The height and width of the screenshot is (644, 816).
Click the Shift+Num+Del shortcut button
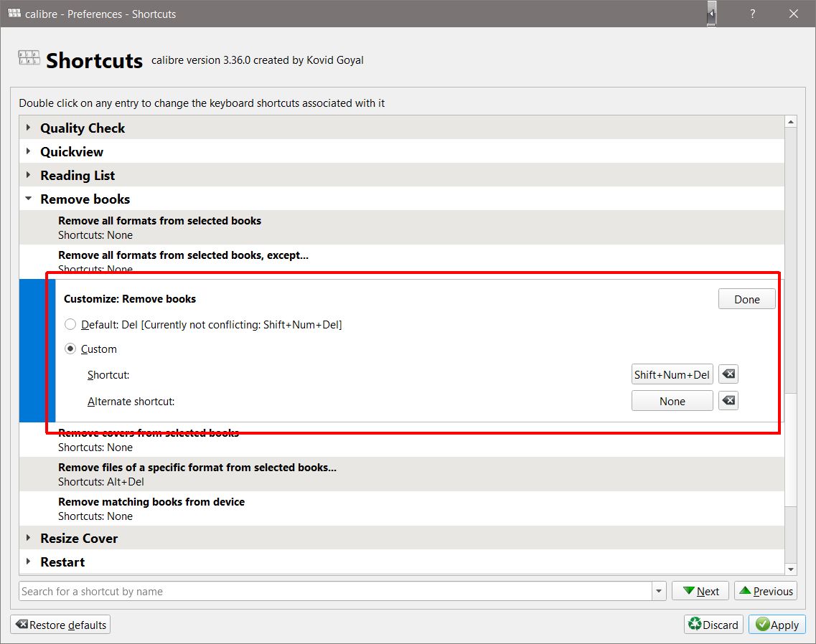tap(672, 374)
